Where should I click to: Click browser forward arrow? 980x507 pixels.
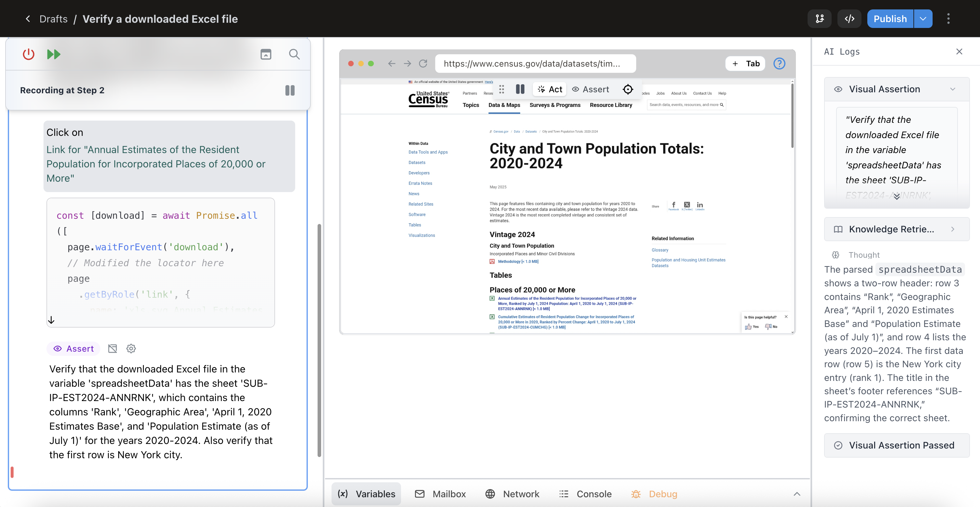(x=408, y=64)
